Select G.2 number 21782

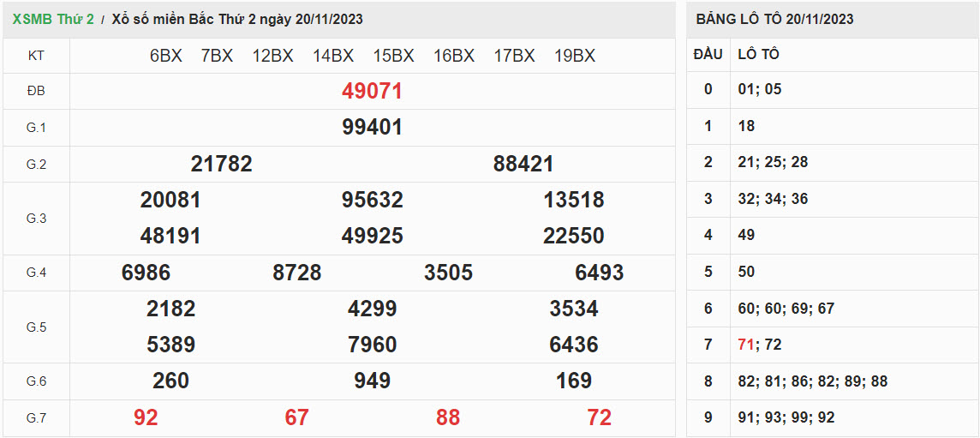(221, 164)
